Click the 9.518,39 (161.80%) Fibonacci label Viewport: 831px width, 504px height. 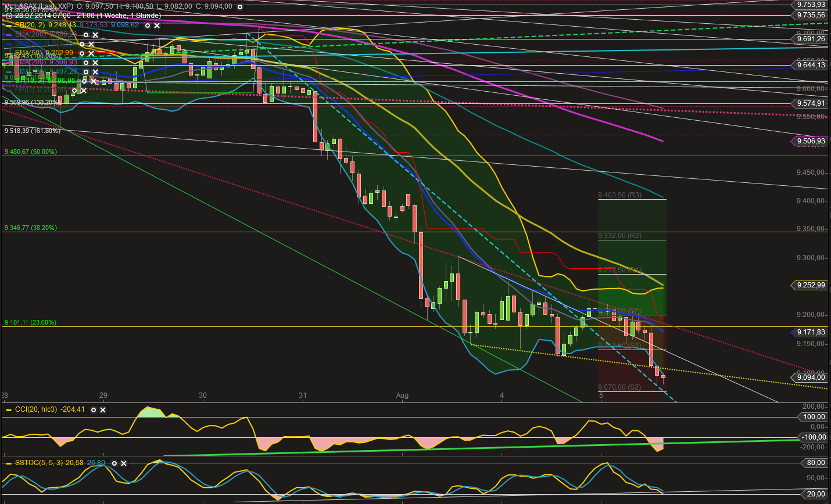pos(33,131)
